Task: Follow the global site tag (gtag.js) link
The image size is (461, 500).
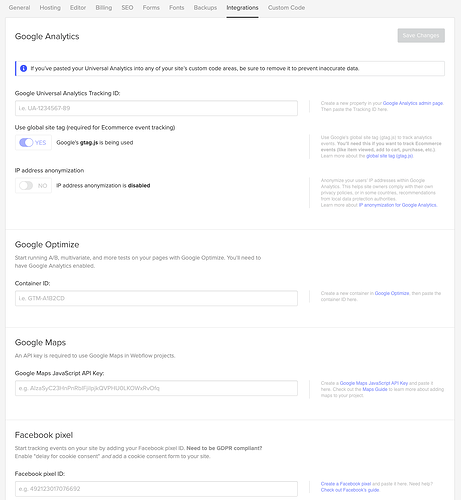Action: (389, 156)
